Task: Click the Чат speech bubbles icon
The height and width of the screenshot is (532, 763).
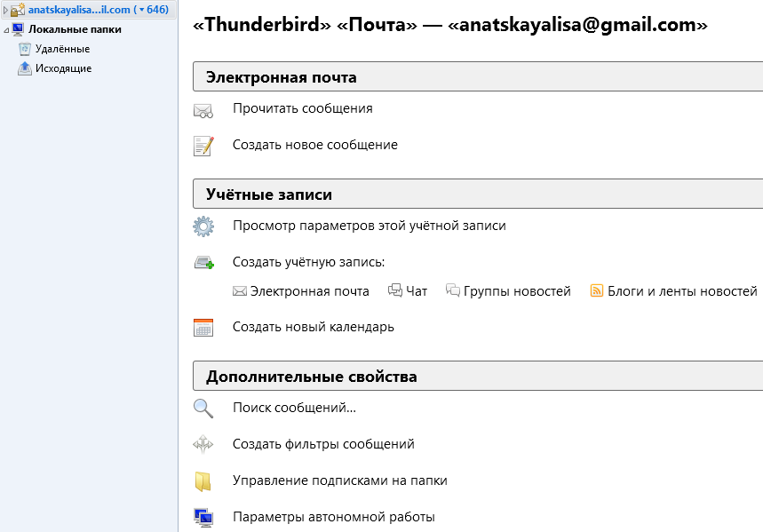Action: (x=394, y=290)
